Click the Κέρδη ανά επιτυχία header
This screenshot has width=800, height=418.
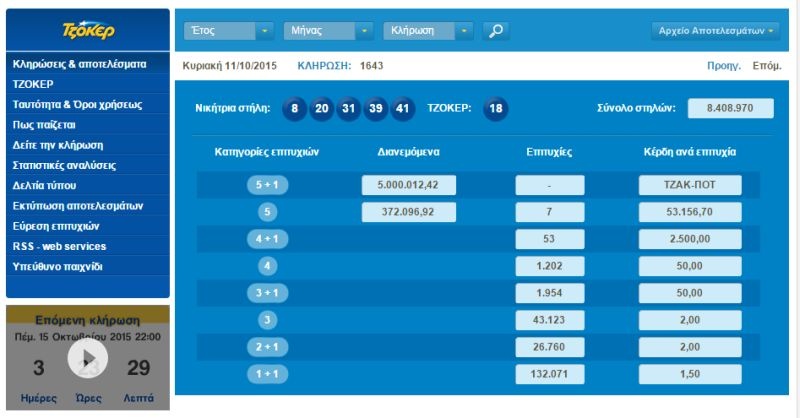click(690, 152)
